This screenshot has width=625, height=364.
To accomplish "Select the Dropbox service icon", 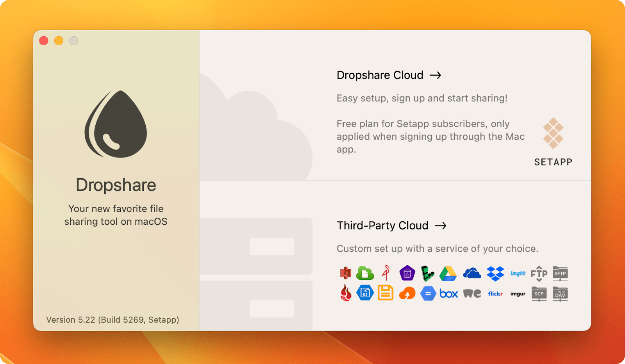I will 495,273.
